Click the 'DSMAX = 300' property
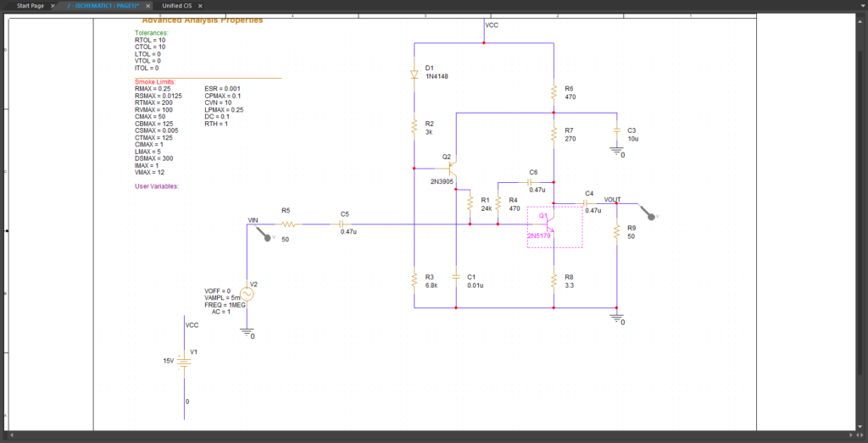The width and height of the screenshot is (868, 443). pos(153,158)
